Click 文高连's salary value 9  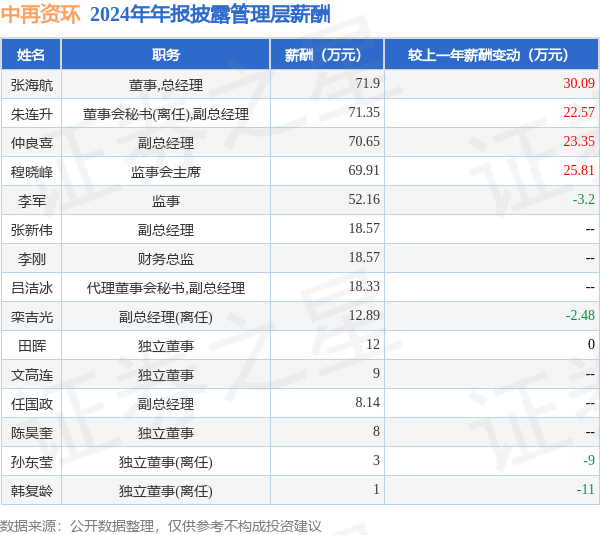pos(377,374)
